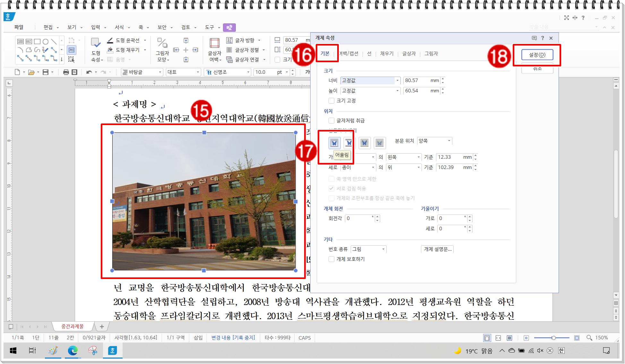Image resolution: width=625 pixels, height=364 pixels.
Task: Choose the 어울림 text wrap layout icon
Action: click(334, 143)
